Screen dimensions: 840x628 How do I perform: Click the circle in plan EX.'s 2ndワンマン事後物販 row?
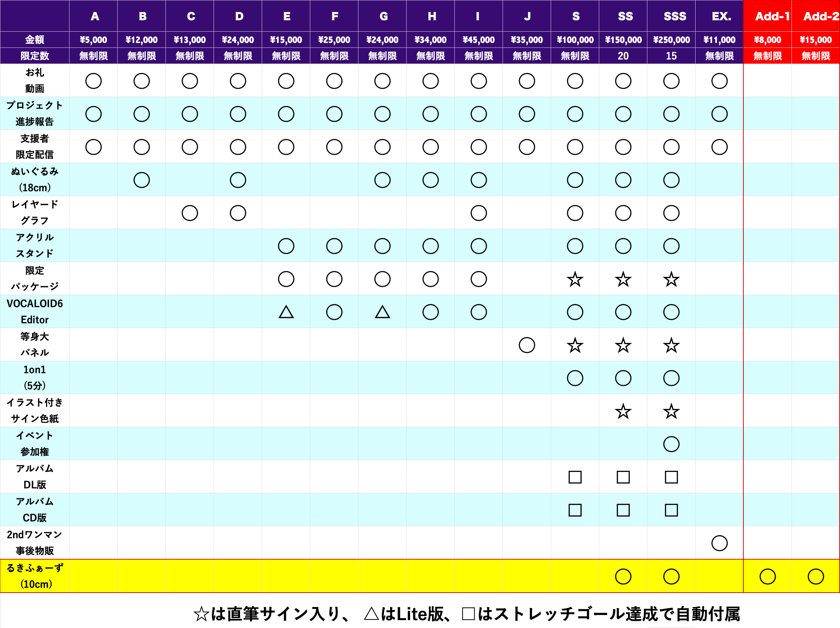click(x=719, y=543)
